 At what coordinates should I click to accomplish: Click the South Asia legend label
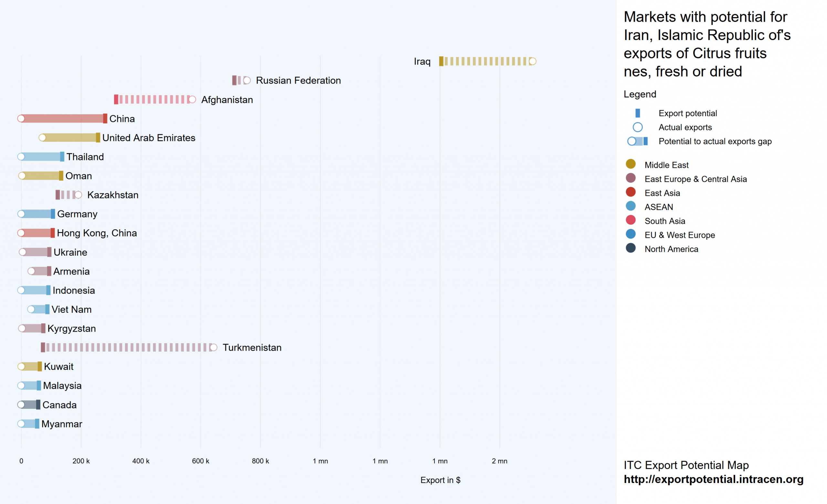[665, 221]
